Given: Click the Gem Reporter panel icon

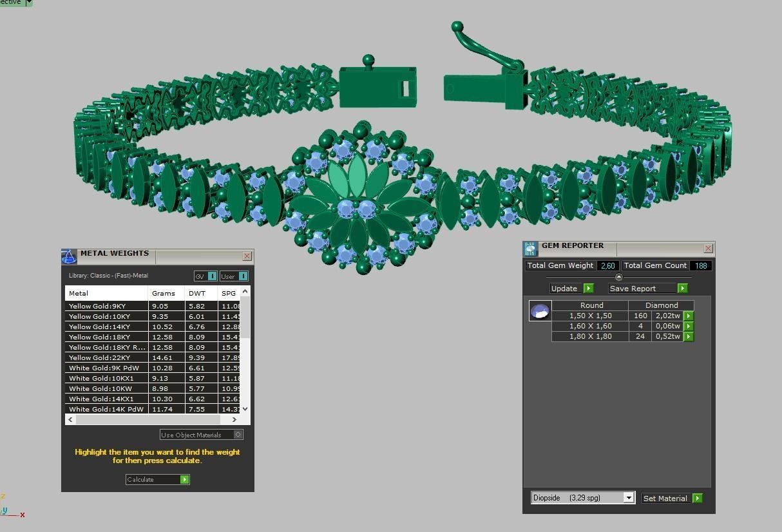Looking at the screenshot, I should tap(530, 249).
